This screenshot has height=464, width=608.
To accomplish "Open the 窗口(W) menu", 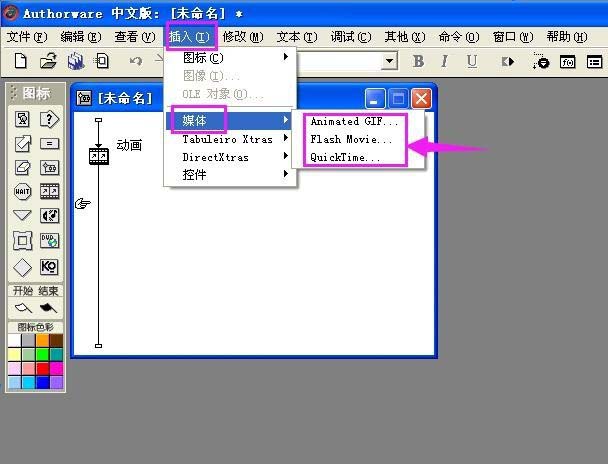I will tap(513, 37).
